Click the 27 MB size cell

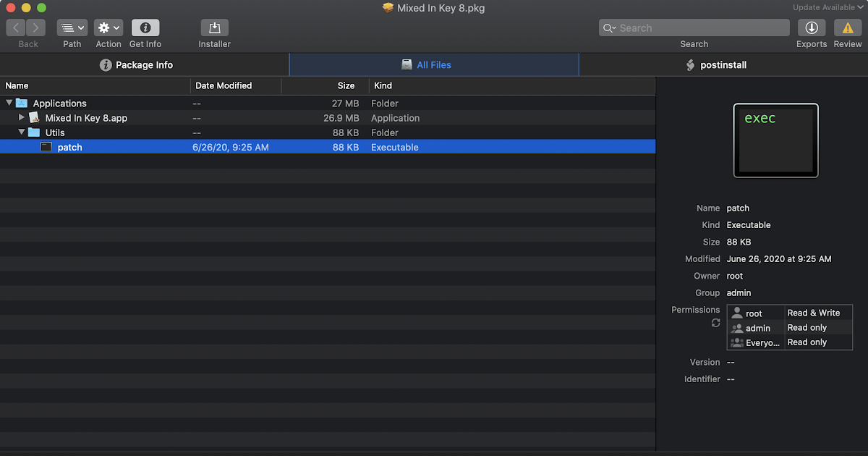346,104
